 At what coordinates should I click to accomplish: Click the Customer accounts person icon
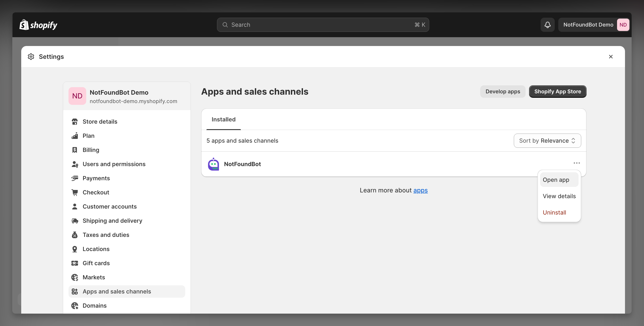click(74, 206)
